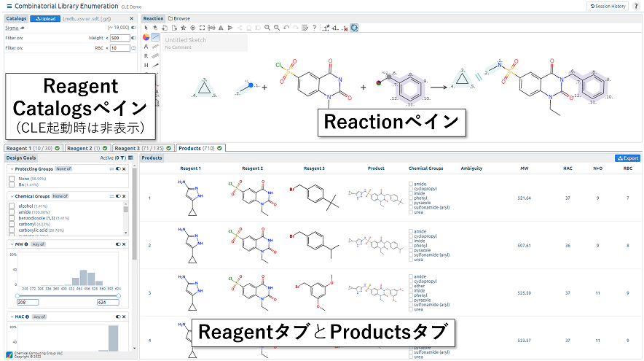Click the Upload button in Catalogs

pyautogui.click(x=46, y=18)
